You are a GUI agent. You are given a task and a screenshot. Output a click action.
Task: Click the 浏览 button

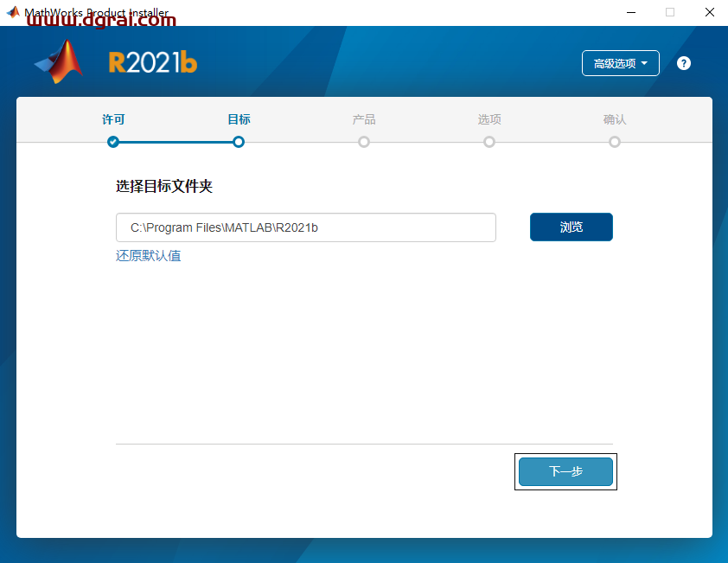(x=571, y=227)
